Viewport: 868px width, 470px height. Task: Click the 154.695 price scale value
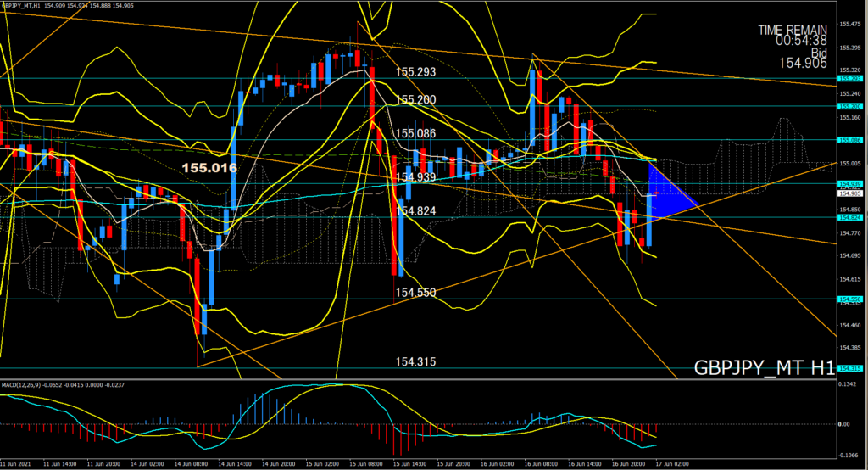849,255
